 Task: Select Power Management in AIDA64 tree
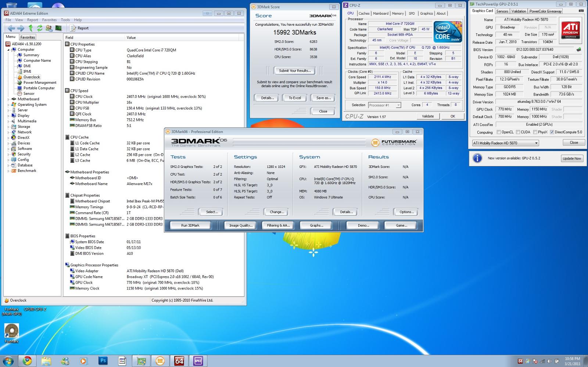40,83
